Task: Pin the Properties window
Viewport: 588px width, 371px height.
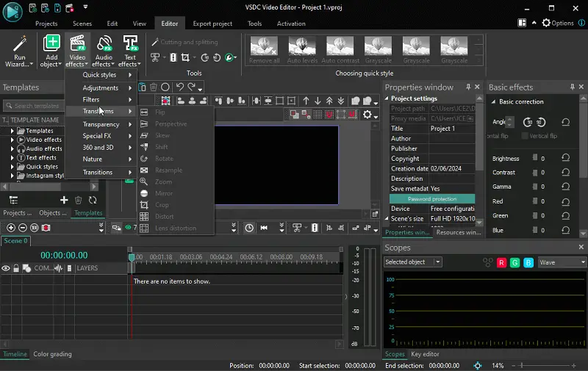Action: pos(468,87)
